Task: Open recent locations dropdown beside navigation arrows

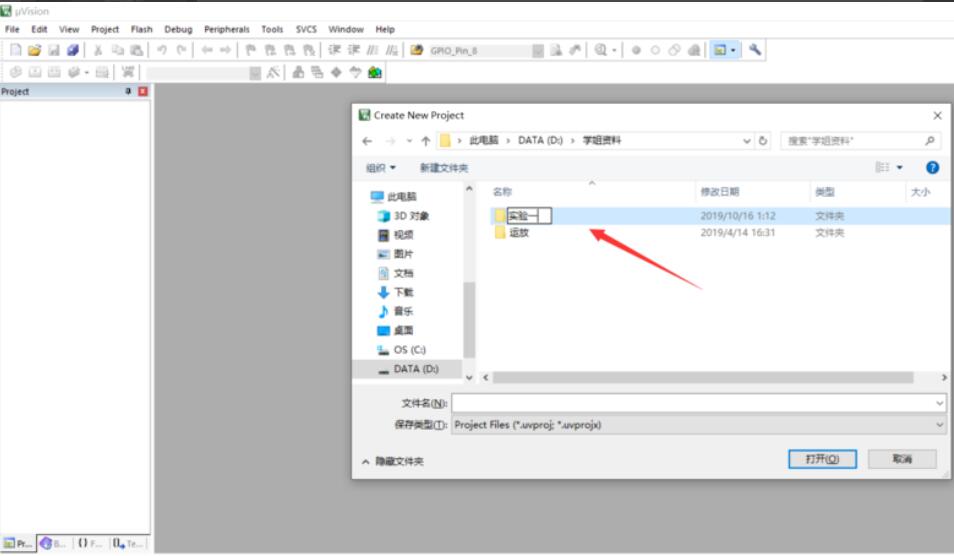Action: tap(409, 141)
